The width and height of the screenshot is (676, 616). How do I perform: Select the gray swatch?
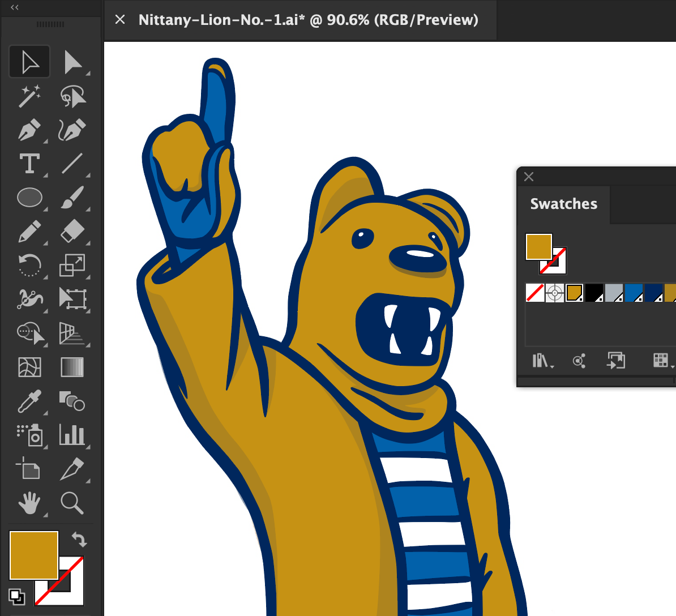[x=614, y=293]
